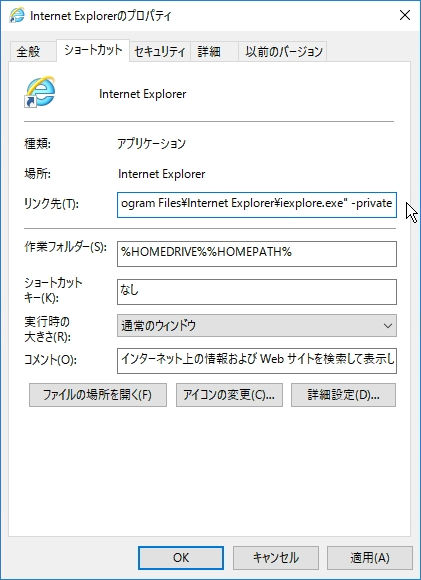
Task: Click アイコンの変更(C)... button
Action: [229, 395]
